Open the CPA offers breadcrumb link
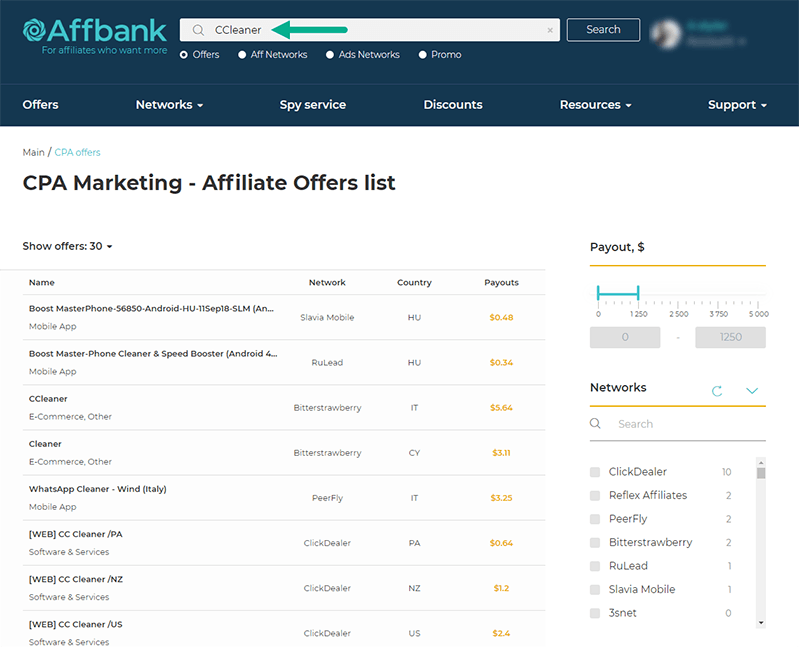 pyautogui.click(x=77, y=152)
